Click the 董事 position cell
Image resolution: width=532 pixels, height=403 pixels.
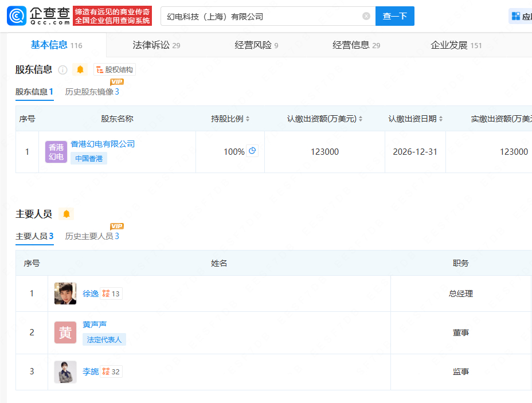point(461,333)
